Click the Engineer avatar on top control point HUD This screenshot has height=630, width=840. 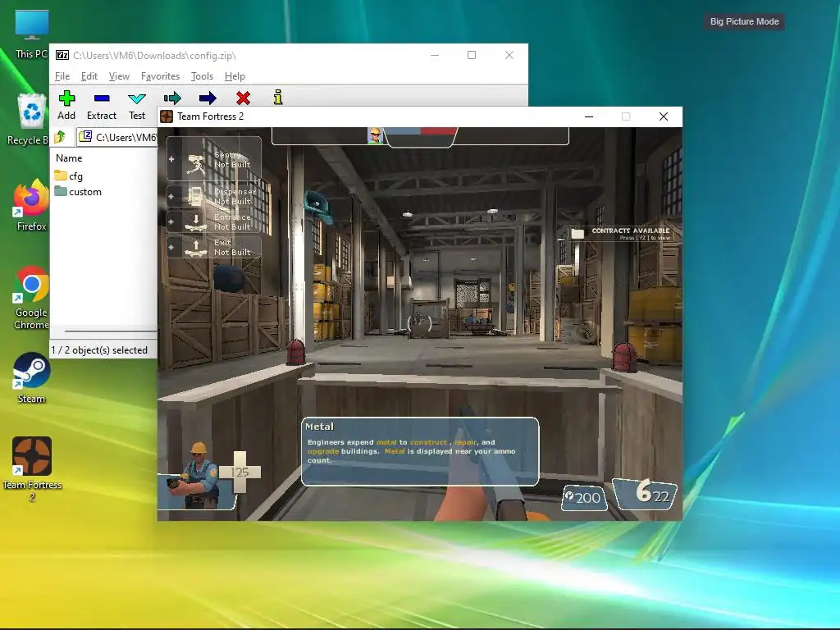pyautogui.click(x=375, y=135)
